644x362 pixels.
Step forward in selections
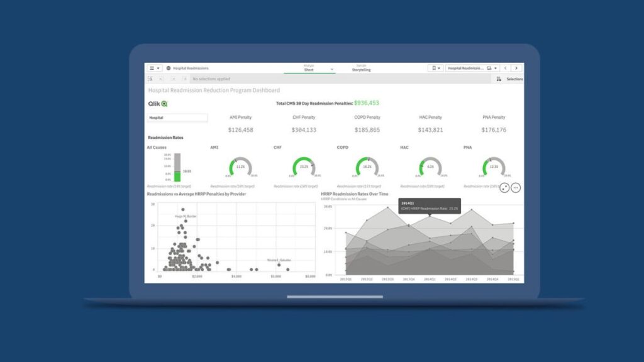[173, 79]
